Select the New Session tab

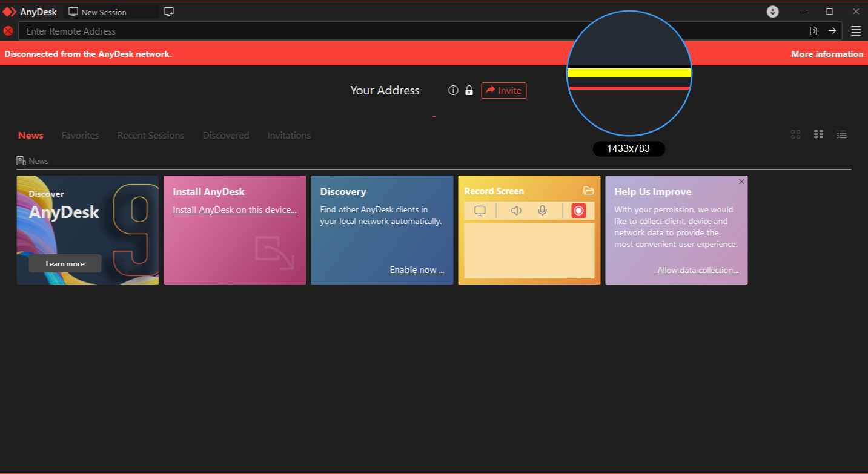tap(111, 12)
